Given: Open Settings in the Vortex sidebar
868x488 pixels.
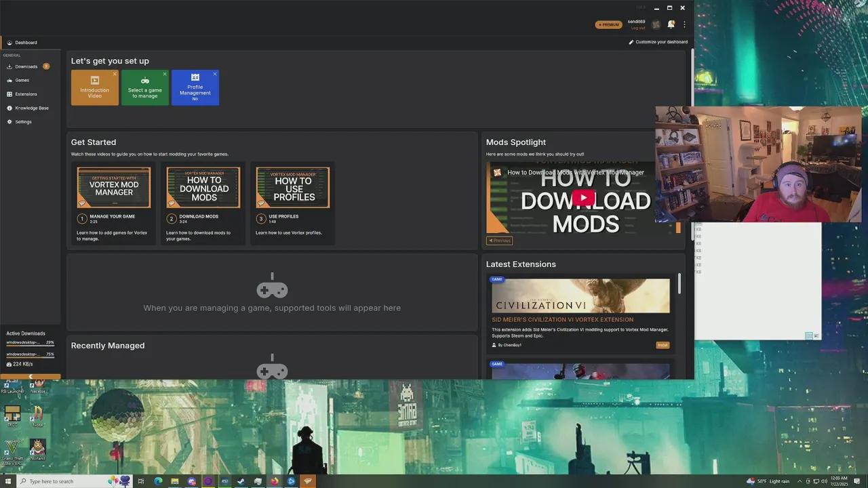Looking at the screenshot, I should click(x=31, y=122).
